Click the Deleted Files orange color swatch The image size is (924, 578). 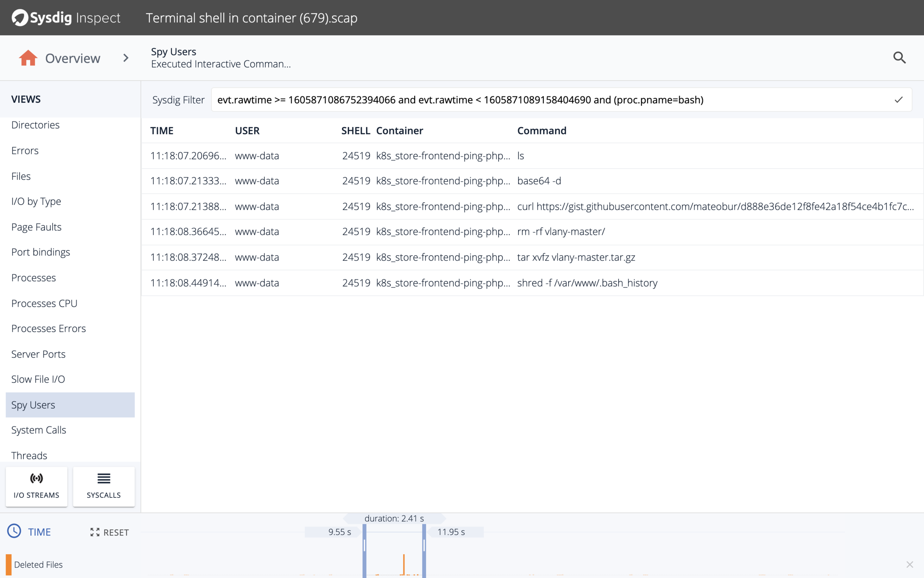(x=8, y=564)
